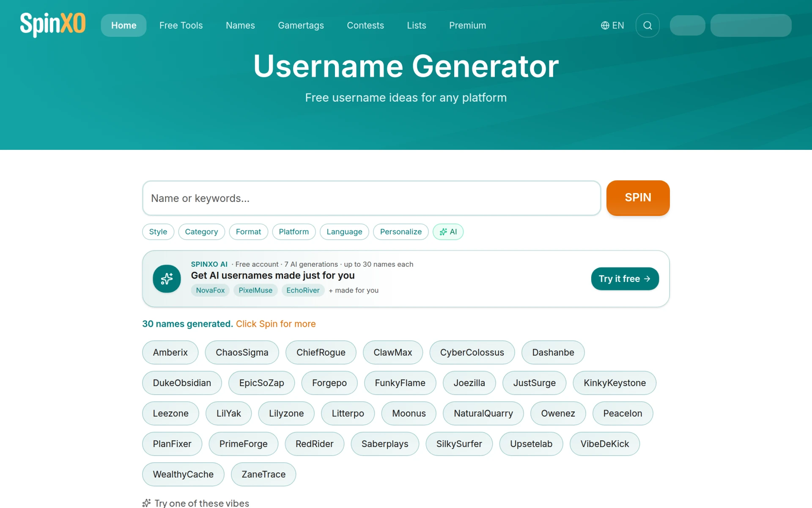812x508 pixels.
Task: Pick the ChaosSigma username
Action: 242,352
